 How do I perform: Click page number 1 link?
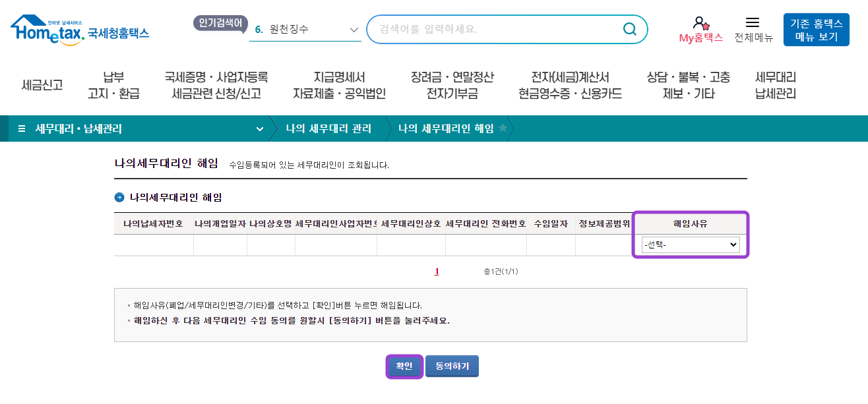click(437, 270)
